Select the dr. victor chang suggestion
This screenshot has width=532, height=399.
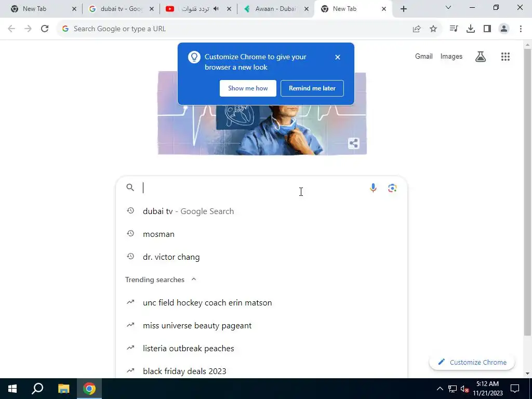click(261, 257)
